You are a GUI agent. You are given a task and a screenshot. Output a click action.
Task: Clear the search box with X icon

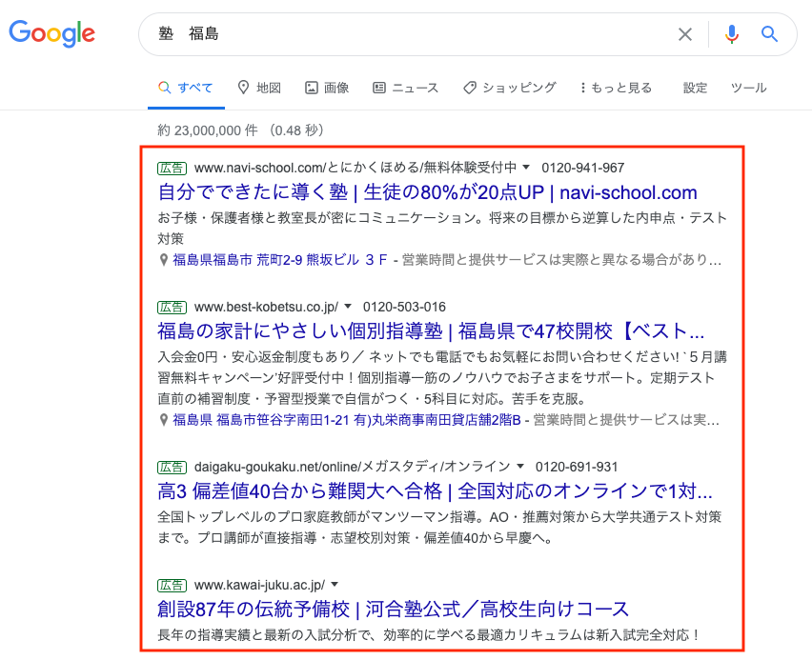click(x=685, y=34)
